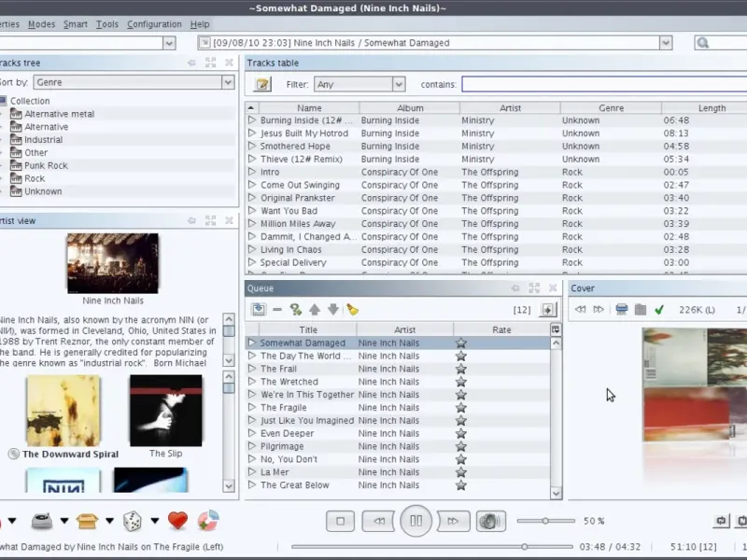Click the red heart favorites icon
The height and width of the screenshot is (560, 747).
177,521
